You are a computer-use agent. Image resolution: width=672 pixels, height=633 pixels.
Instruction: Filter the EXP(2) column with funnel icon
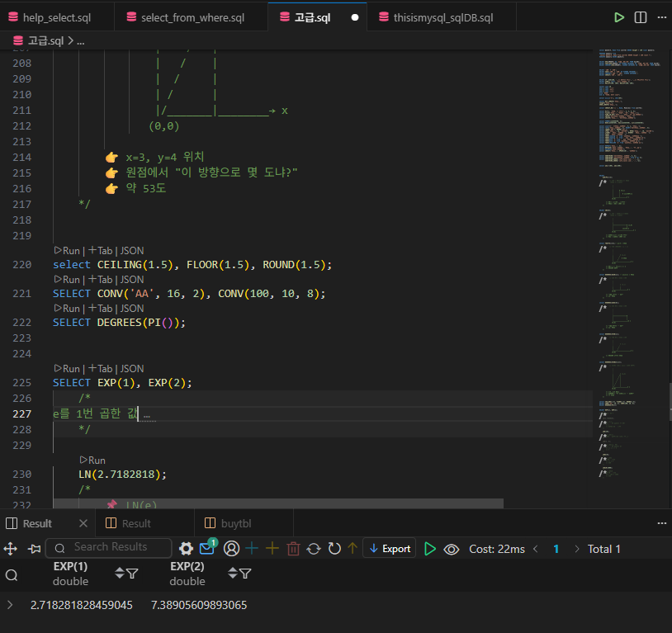(245, 574)
